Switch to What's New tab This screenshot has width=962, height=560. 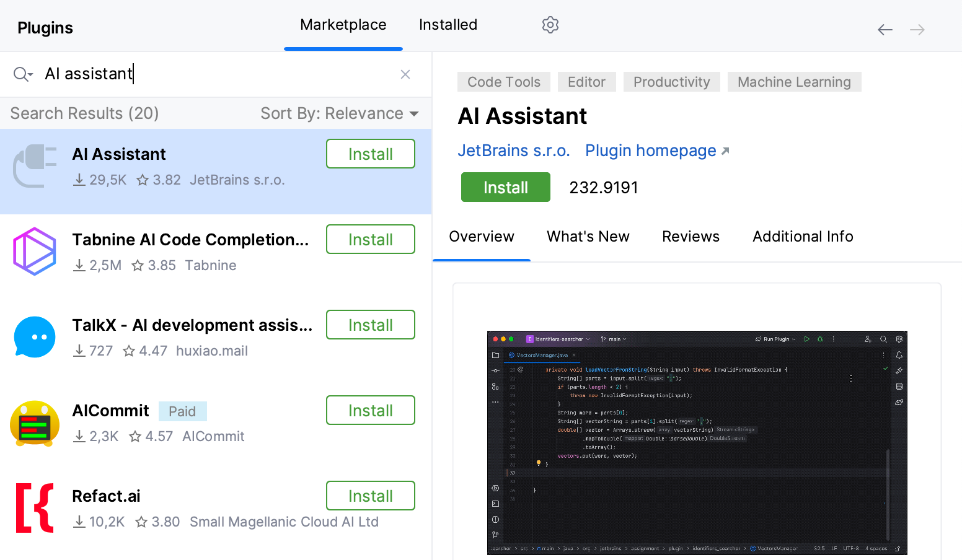[588, 236]
